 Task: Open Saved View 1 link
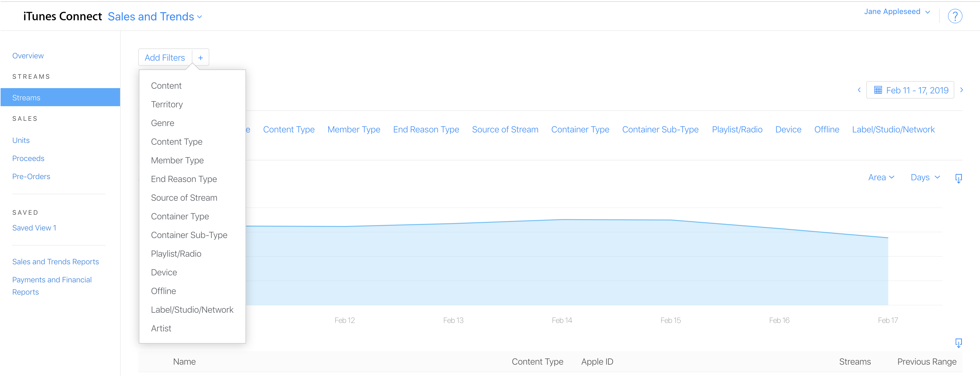(34, 228)
